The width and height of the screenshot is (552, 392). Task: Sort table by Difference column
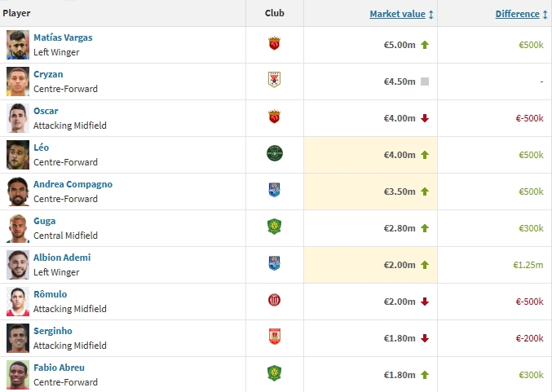coord(517,14)
